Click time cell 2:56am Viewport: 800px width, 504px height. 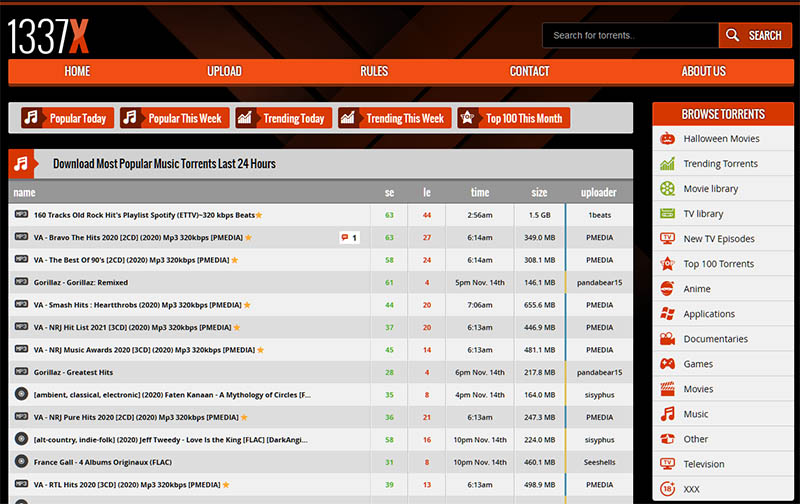(x=480, y=215)
